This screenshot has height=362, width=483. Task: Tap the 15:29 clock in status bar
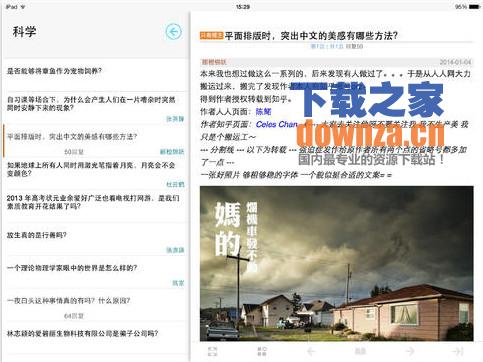(x=242, y=7)
